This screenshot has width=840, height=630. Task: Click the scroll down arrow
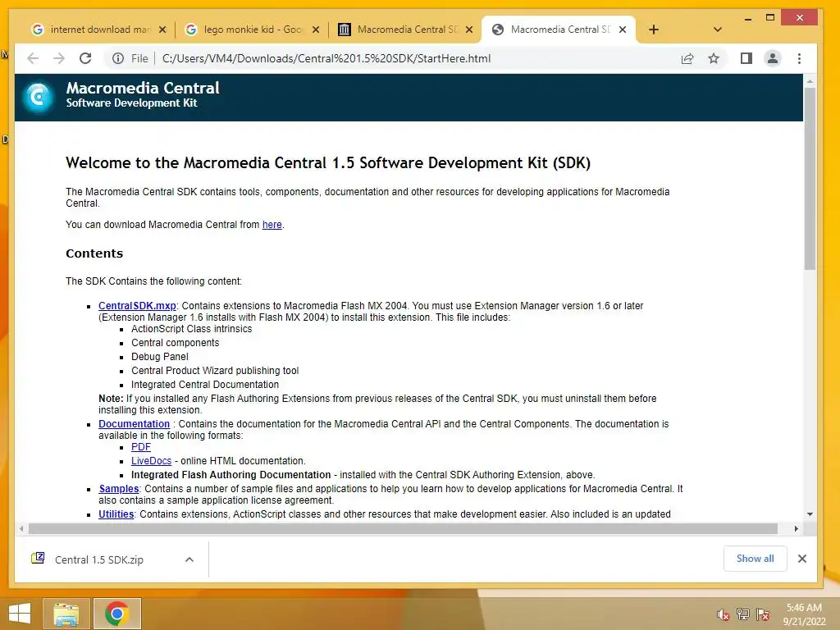[x=810, y=514]
